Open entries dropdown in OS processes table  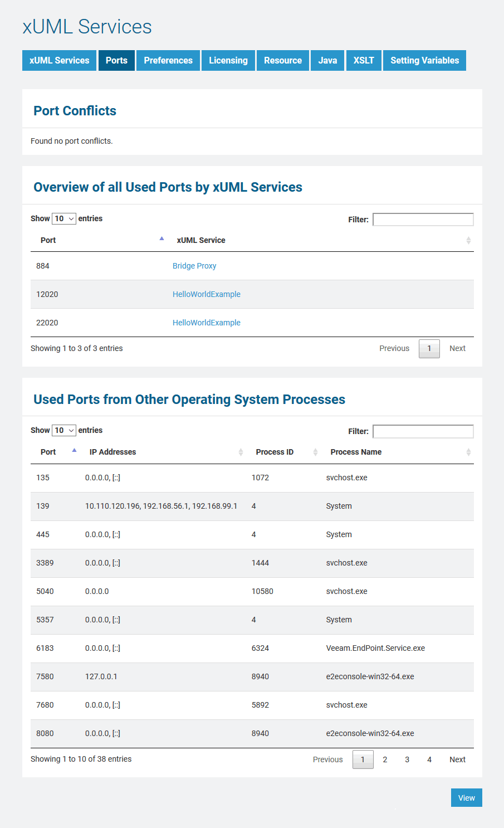pos(63,430)
